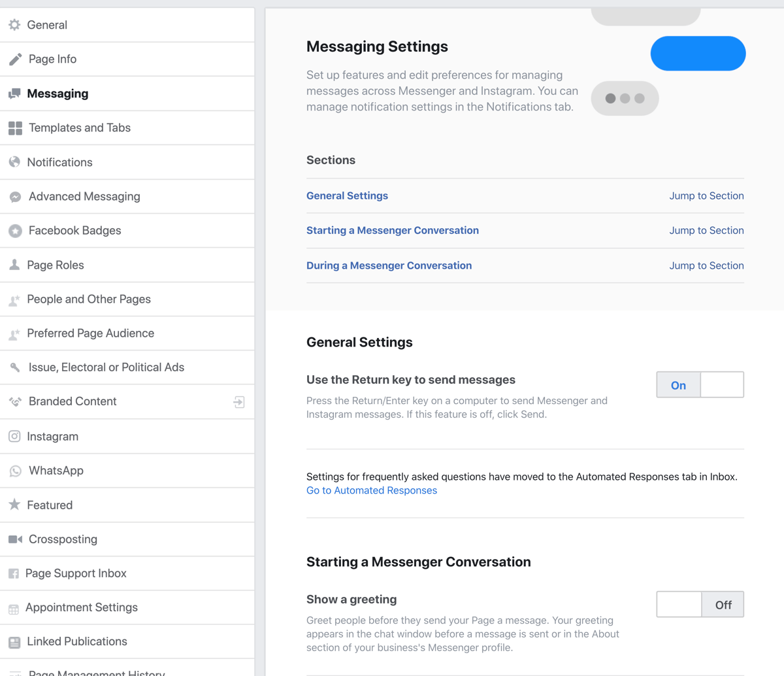
Task: Open Appointment Settings
Action: (x=127, y=607)
